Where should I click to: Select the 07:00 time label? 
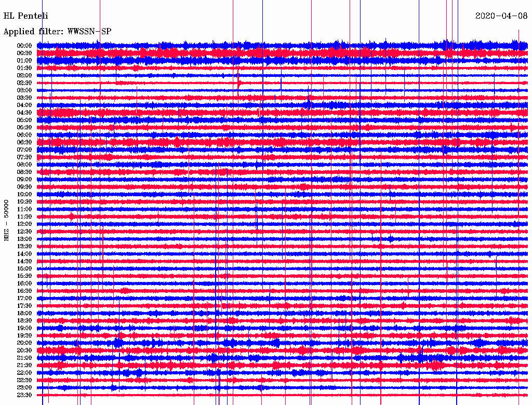tap(24, 150)
